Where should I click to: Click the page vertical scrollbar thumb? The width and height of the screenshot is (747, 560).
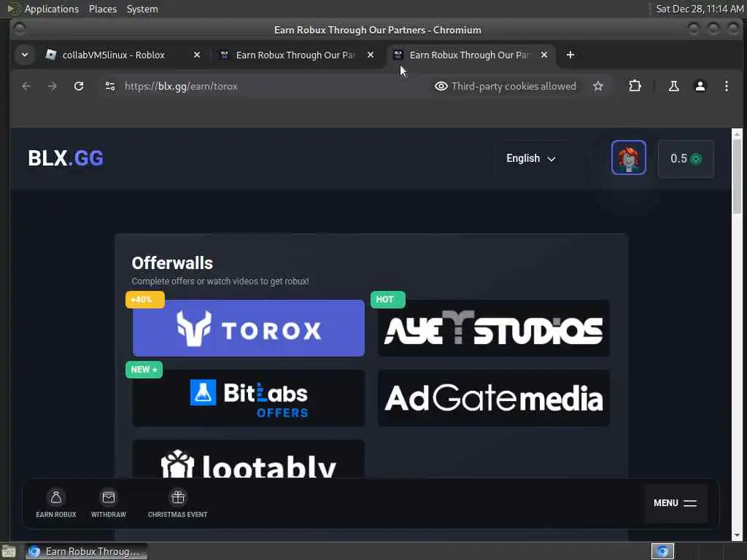737,176
